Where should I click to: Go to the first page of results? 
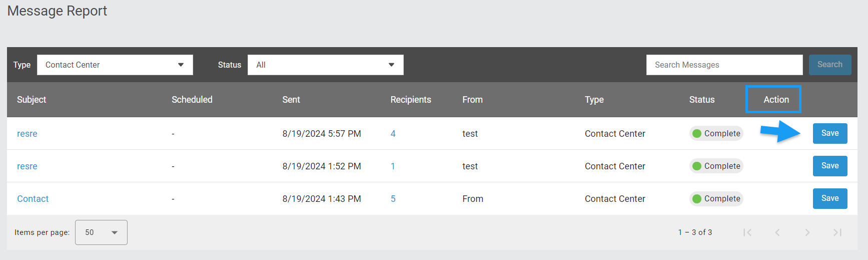747,232
